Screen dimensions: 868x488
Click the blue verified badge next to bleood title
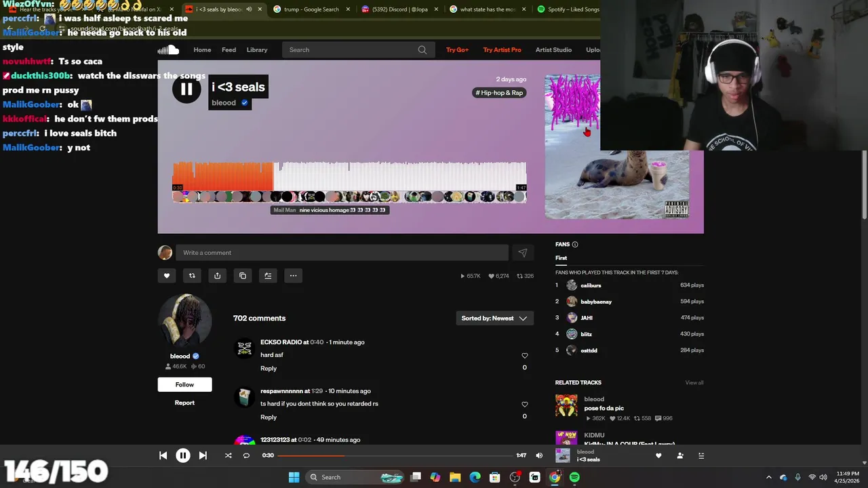(x=245, y=103)
